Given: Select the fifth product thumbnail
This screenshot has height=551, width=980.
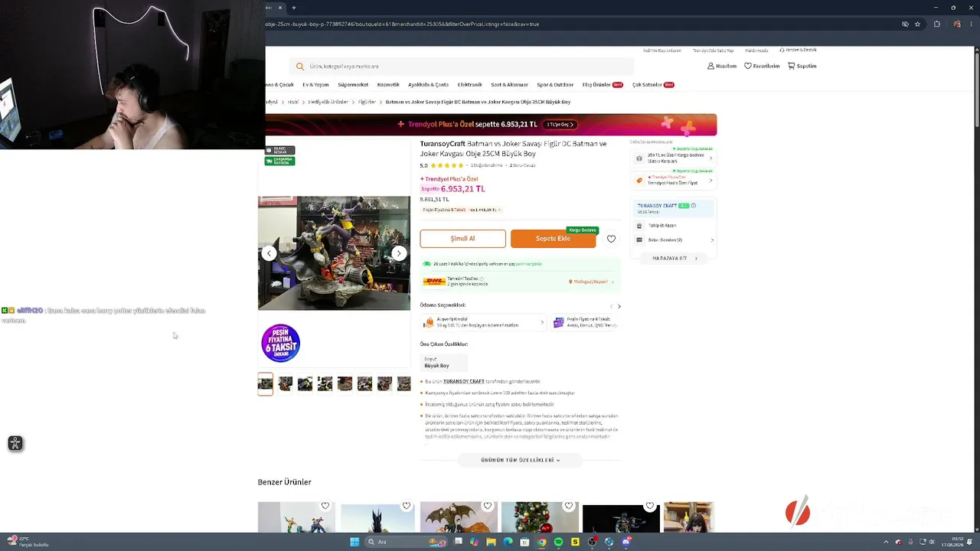Looking at the screenshot, I should pos(345,383).
